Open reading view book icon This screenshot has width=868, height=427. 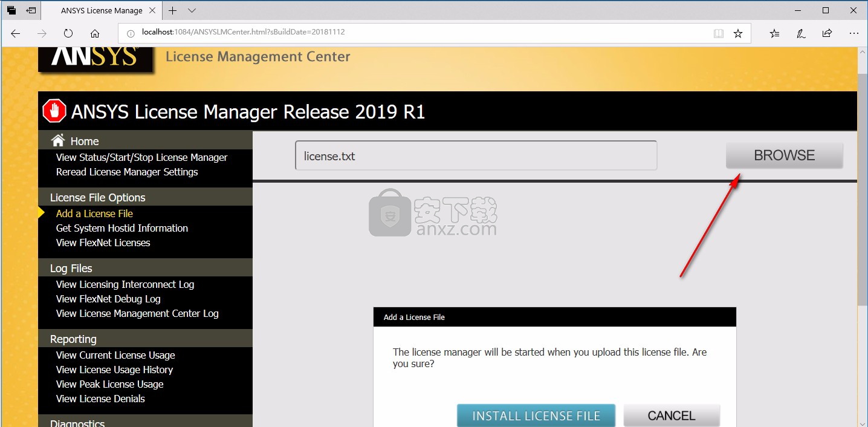coord(718,33)
